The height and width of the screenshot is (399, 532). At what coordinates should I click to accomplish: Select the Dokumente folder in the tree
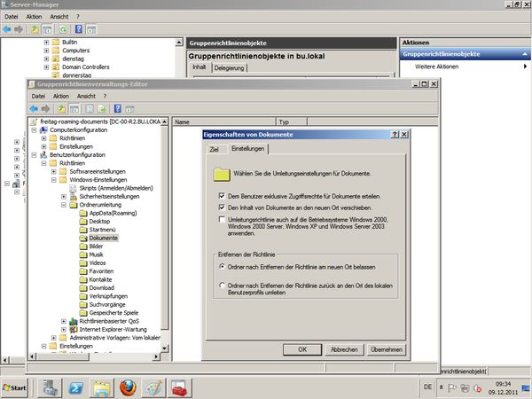pos(103,238)
